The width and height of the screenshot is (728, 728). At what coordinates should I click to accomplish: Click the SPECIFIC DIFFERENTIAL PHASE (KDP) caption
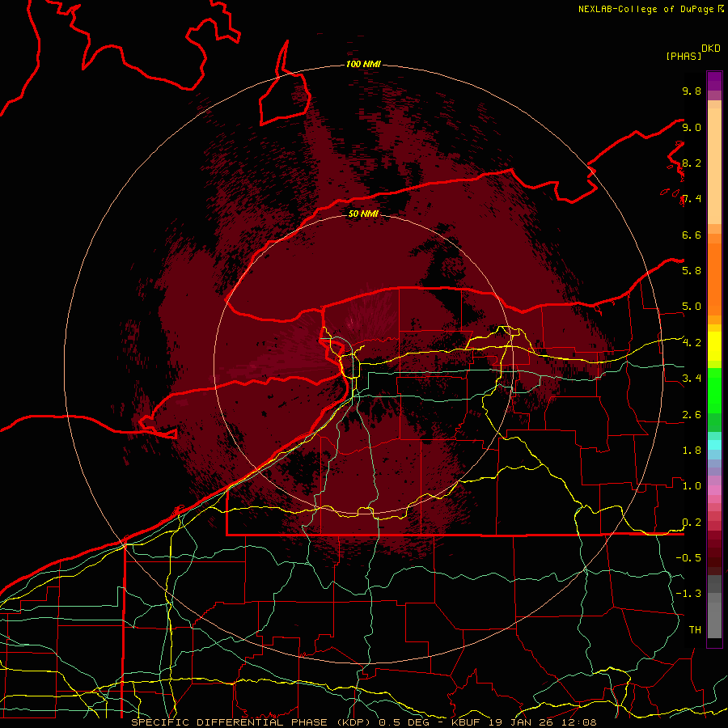point(253,722)
